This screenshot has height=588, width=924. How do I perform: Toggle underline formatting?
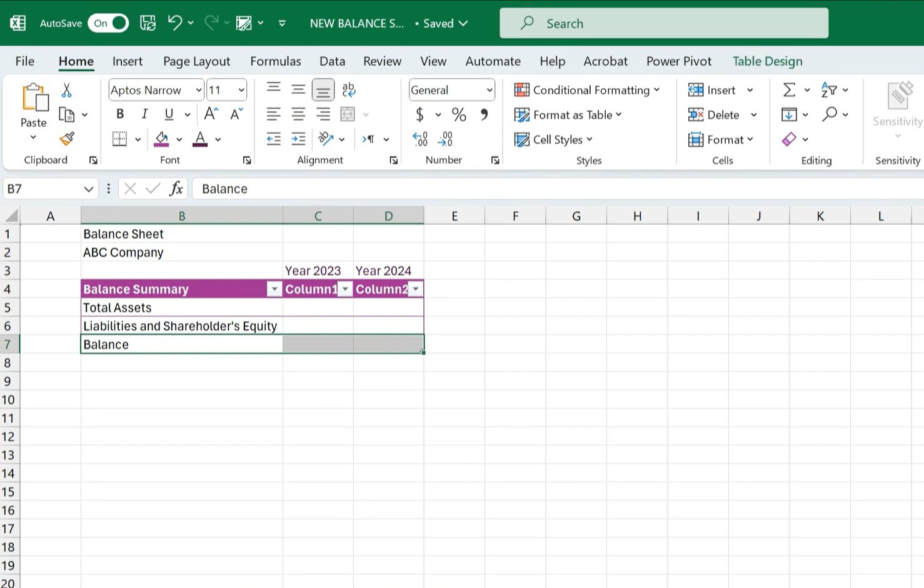point(169,114)
